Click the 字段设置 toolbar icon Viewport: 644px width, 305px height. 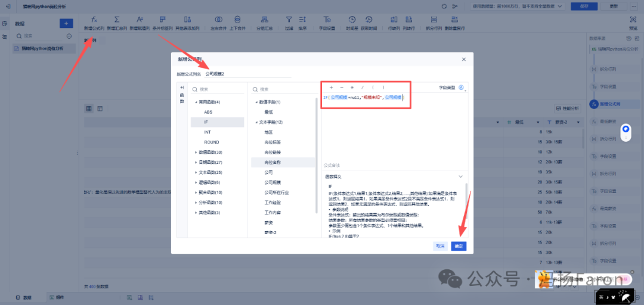pyautogui.click(x=327, y=19)
